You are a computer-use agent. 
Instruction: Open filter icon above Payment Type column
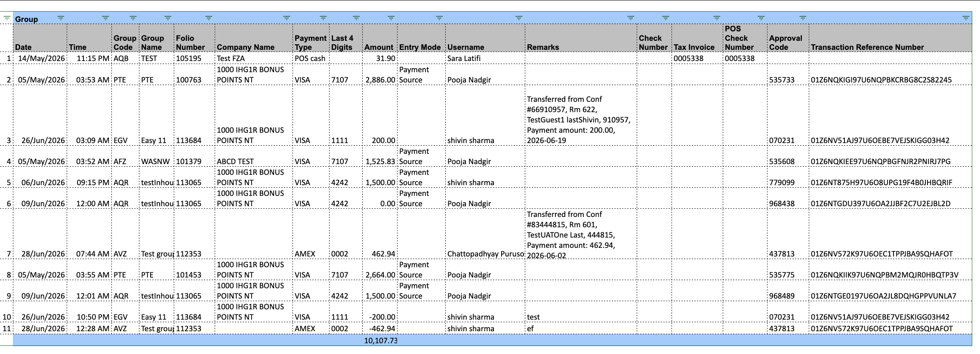[323, 18]
